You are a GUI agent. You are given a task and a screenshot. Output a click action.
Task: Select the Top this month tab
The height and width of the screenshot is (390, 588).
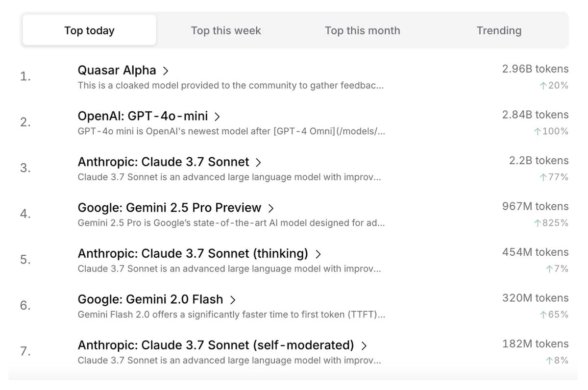[x=362, y=30]
